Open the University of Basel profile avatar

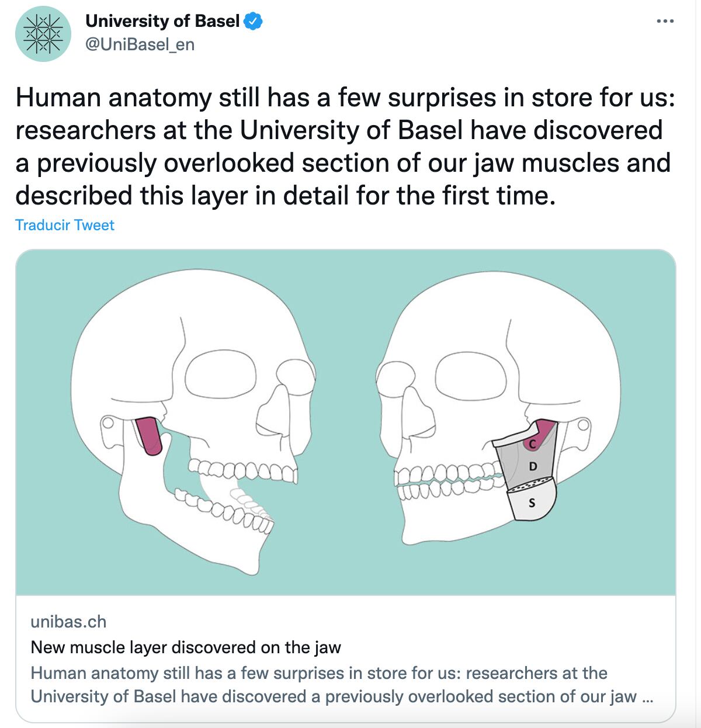pos(43,34)
